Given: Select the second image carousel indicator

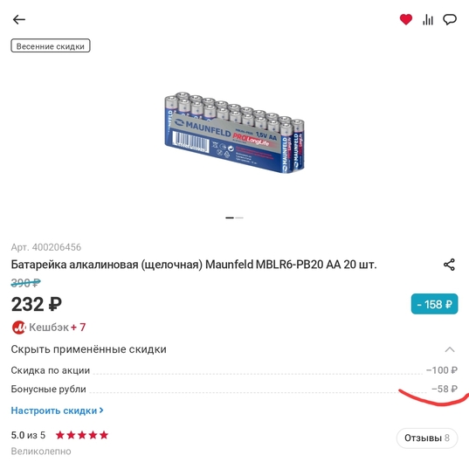Looking at the screenshot, I should [x=239, y=217].
